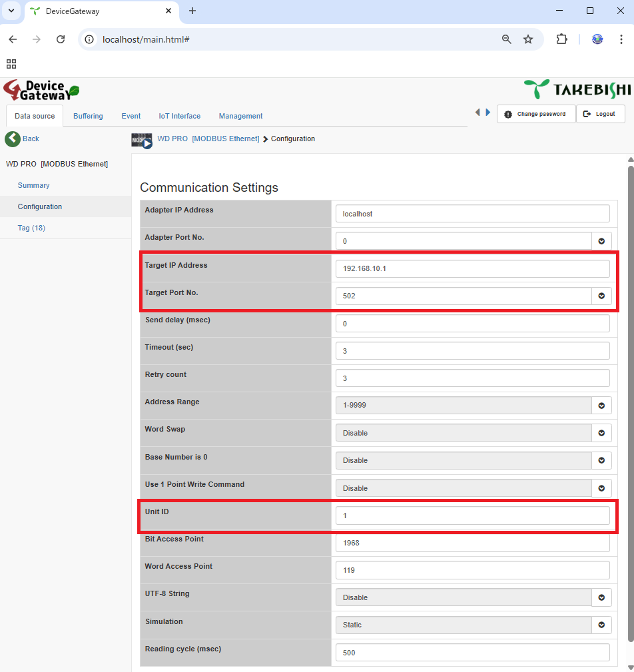
Task: Expand the Adapter Port No. dropdown
Action: coord(601,241)
